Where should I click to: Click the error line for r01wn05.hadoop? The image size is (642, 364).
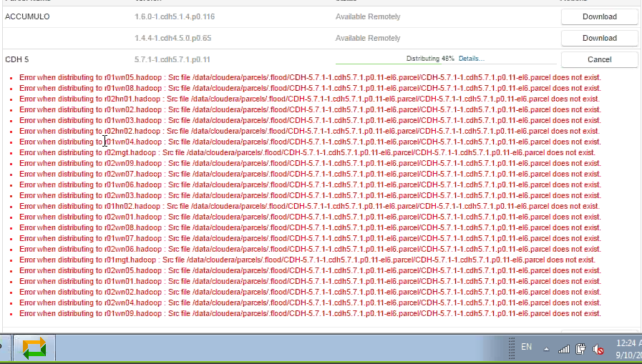pyautogui.click(x=310, y=77)
